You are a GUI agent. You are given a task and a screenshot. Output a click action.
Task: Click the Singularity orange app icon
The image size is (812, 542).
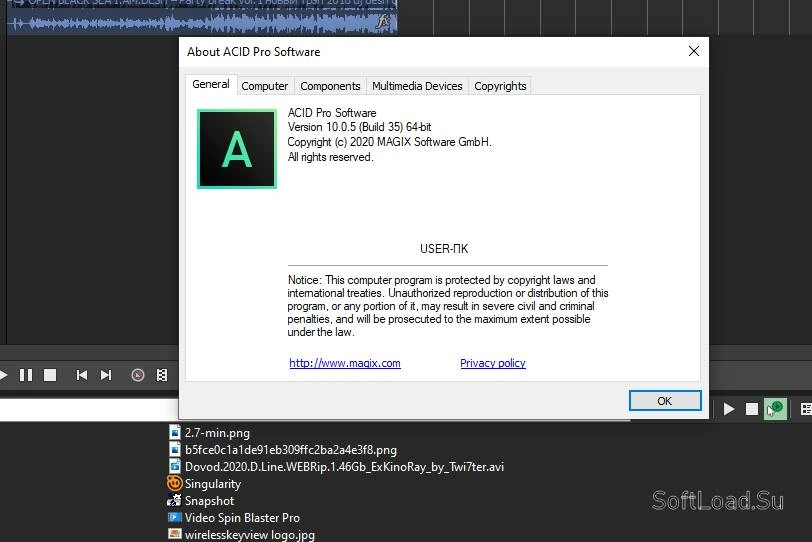pyautogui.click(x=175, y=483)
